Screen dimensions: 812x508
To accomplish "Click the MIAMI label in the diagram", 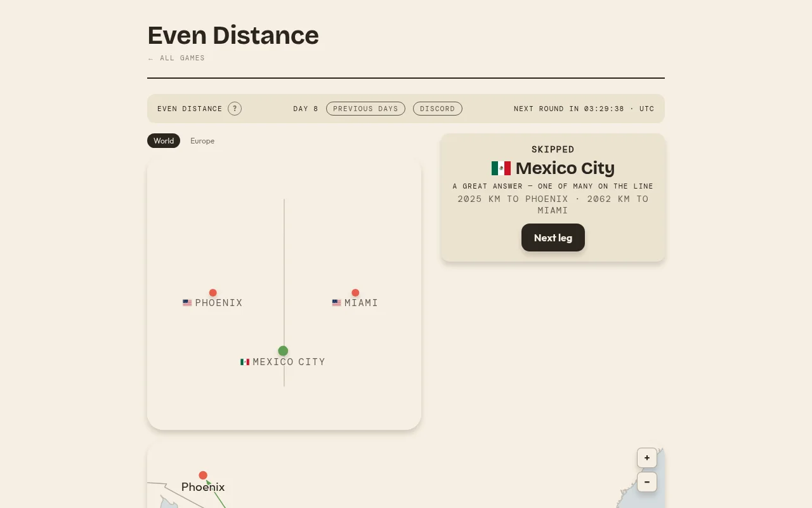I will coord(362,303).
